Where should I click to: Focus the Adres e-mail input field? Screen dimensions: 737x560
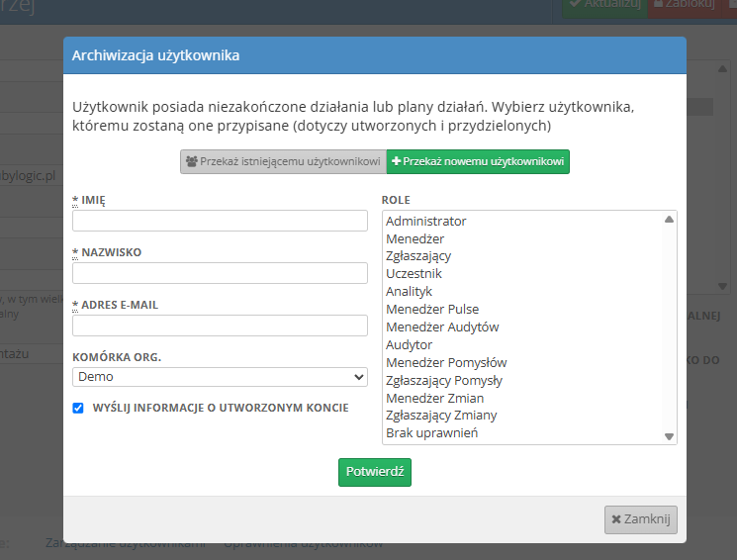220,326
